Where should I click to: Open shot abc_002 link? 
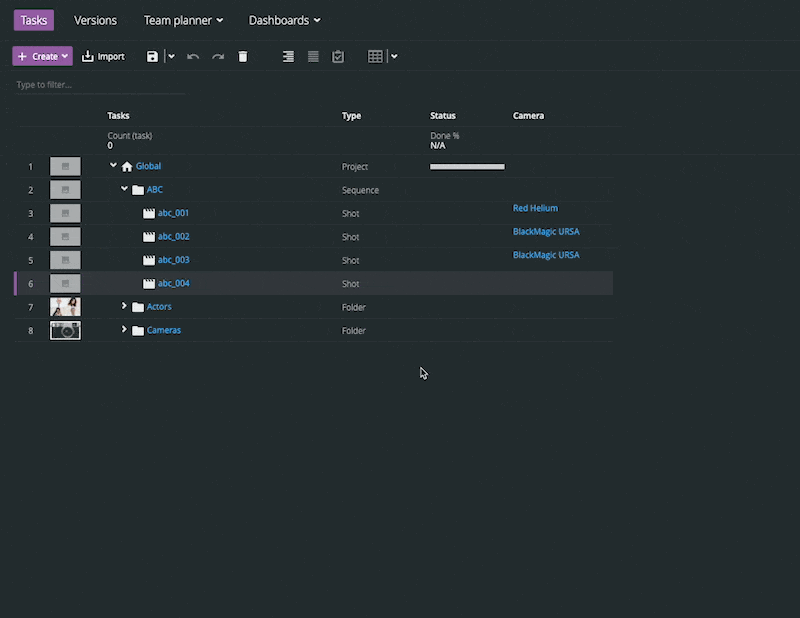point(173,236)
